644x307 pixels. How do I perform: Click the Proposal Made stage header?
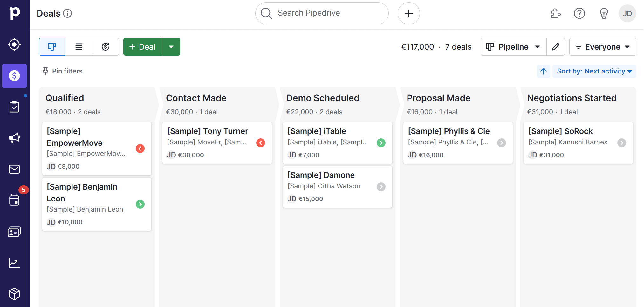click(x=439, y=98)
